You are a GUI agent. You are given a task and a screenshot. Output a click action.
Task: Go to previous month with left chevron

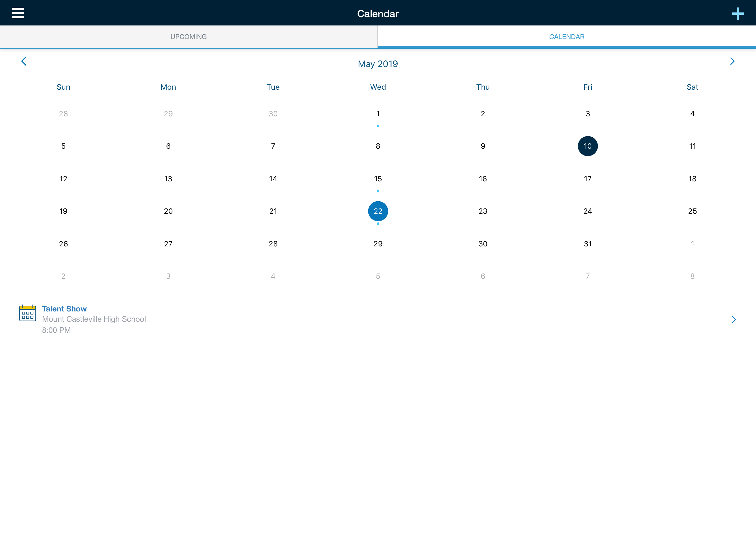click(x=24, y=61)
